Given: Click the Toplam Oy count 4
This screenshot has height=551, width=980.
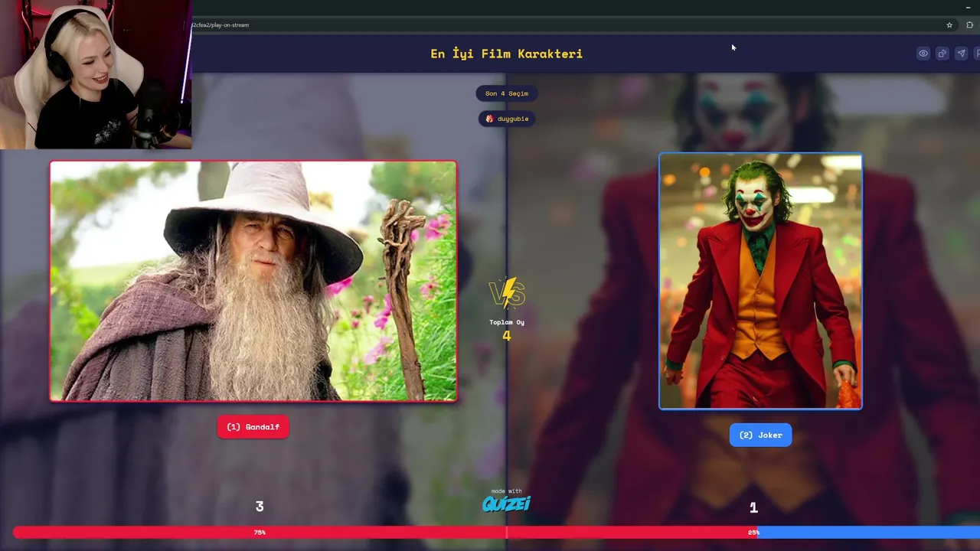Looking at the screenshot, I should [x=507, y=335].
